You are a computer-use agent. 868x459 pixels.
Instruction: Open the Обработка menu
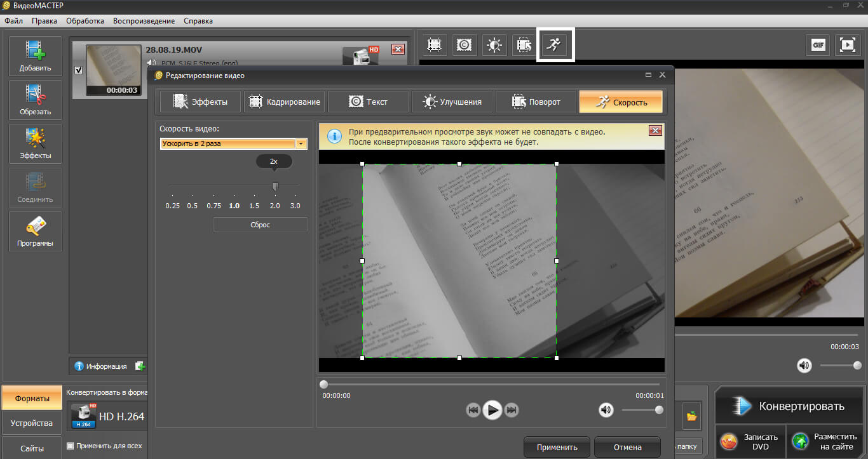coord(85,21)
